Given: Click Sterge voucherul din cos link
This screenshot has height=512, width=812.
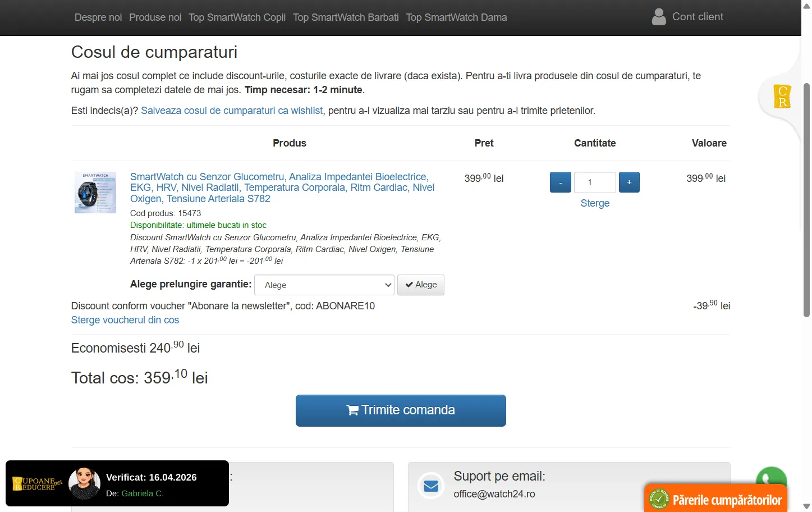Looking at the screenshot, I should (x=125, y=320).
